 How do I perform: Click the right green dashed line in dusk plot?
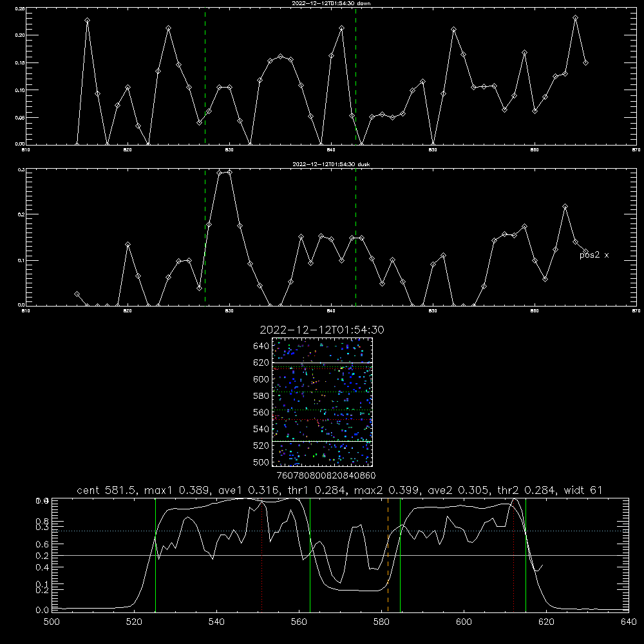tap(355, 237)
